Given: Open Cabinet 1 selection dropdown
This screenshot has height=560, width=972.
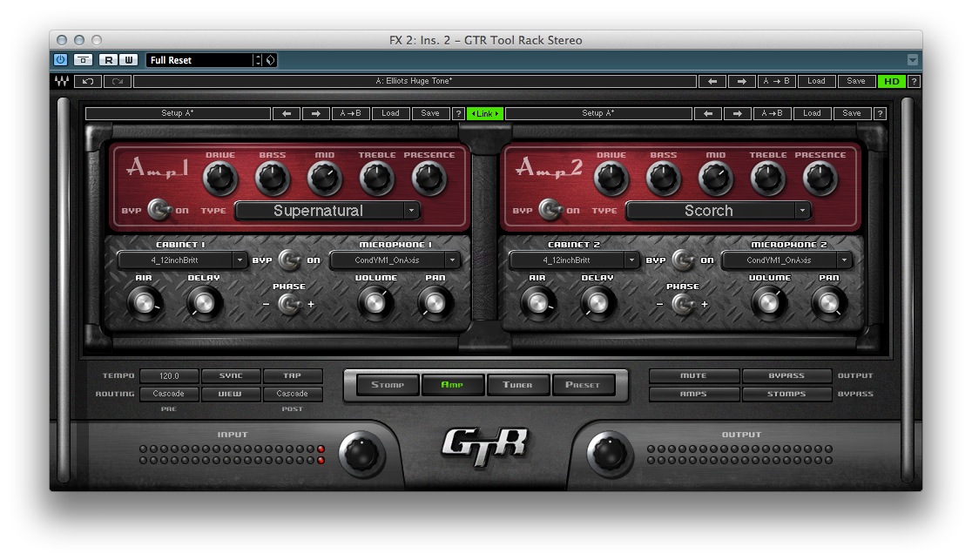Looking at the screenshot, I should (182, 260).
